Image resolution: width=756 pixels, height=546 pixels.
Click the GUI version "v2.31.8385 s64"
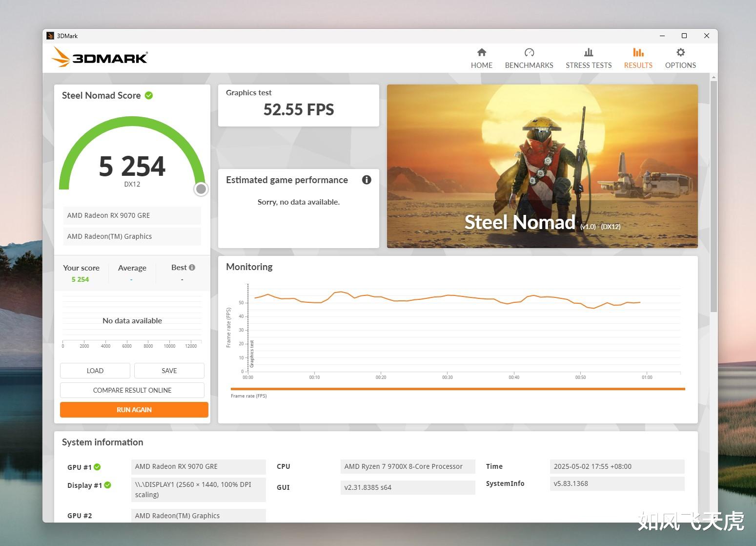(x=408, y=487)
